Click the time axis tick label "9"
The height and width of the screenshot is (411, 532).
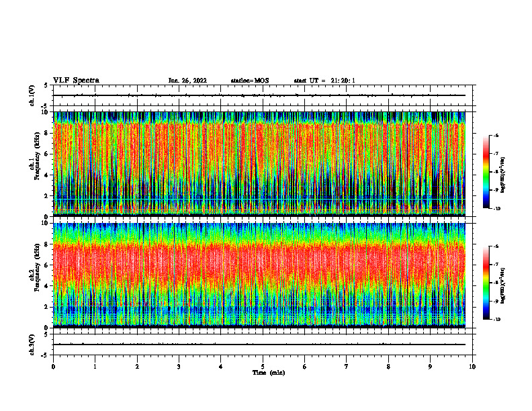[x=430, y=367]
